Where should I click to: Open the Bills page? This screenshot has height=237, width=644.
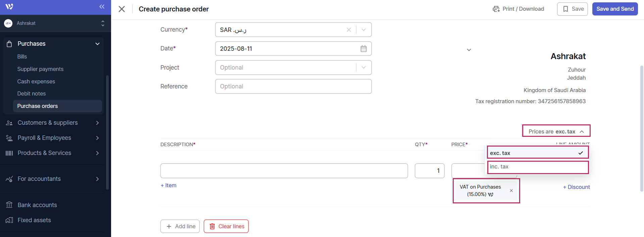click(x=22, y=56)
